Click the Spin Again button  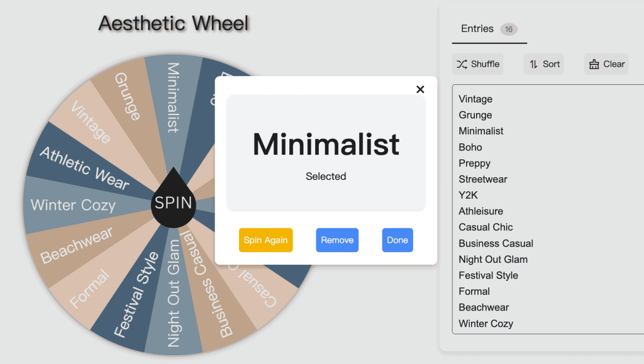pyautogui.click(x=265, y=240)
